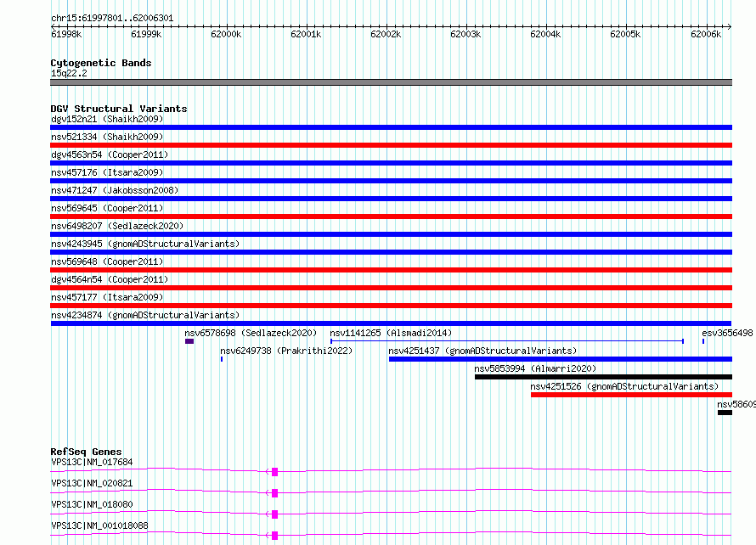Click the VPS13C NM_001018088 exon square
The width and height of the screenshot is (756, 545).
point(275,536)
